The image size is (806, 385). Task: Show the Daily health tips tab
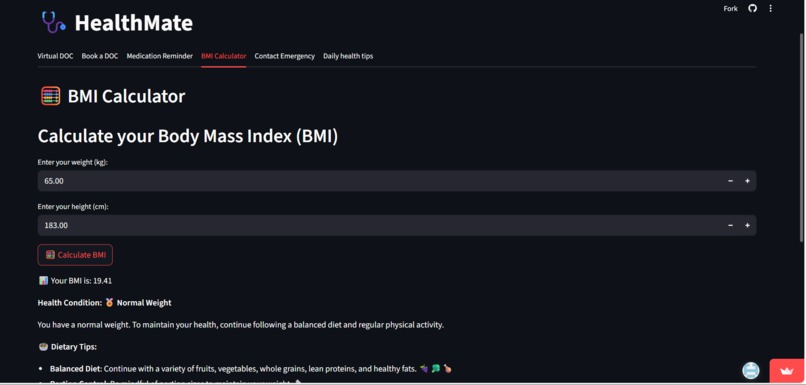click(x=348, y=56)
